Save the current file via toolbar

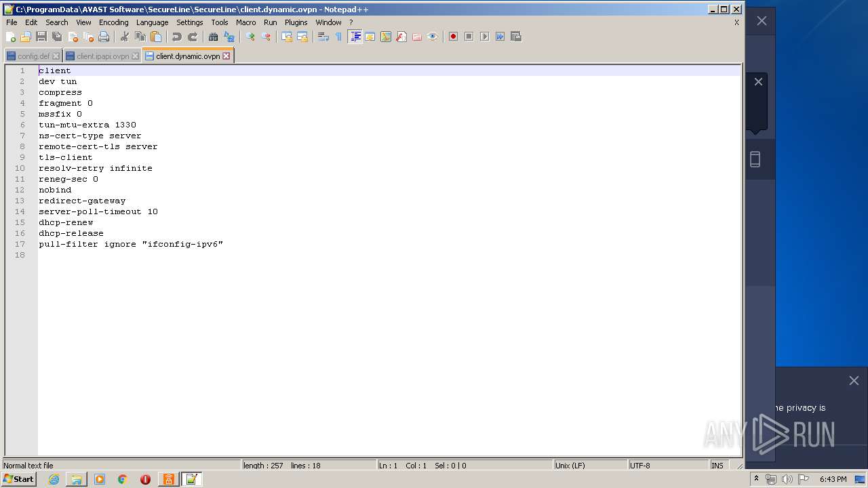(x=41, y=37)
